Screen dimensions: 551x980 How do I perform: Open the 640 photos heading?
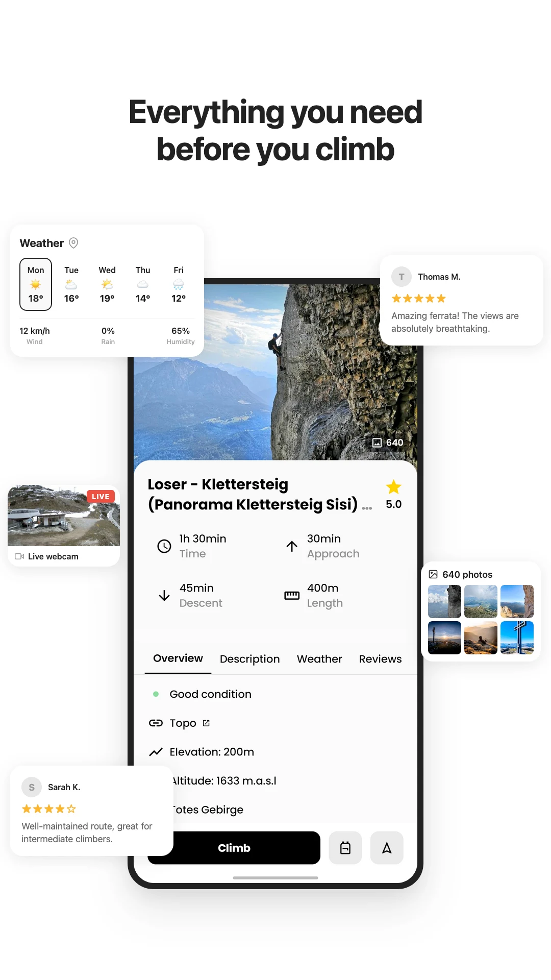467,574
